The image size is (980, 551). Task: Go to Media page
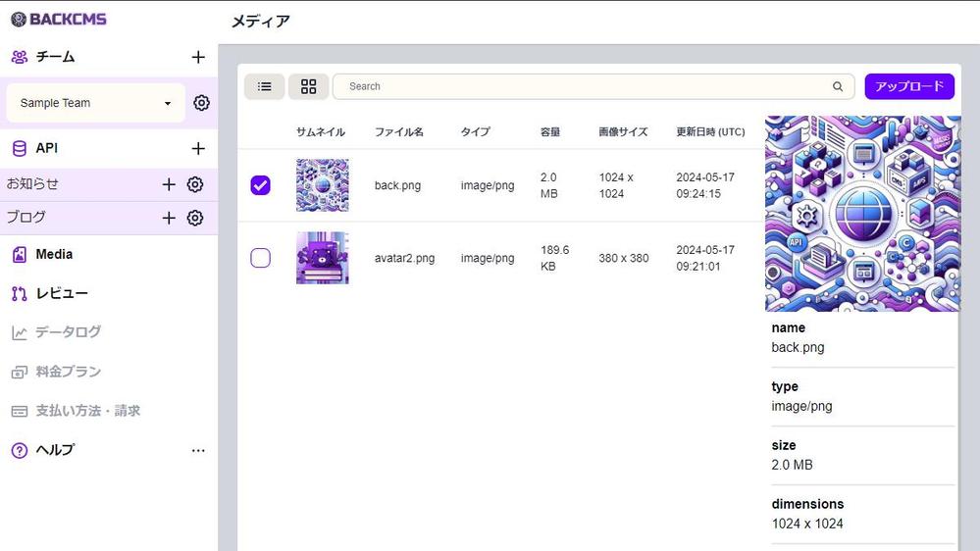(x=54, y=254)
